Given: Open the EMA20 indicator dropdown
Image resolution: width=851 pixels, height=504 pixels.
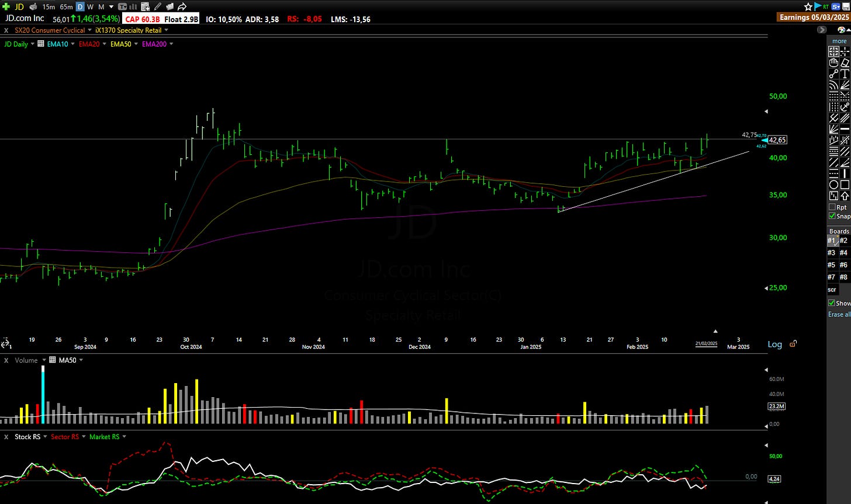Looking at the screenshot, I should tap(104, 44).
